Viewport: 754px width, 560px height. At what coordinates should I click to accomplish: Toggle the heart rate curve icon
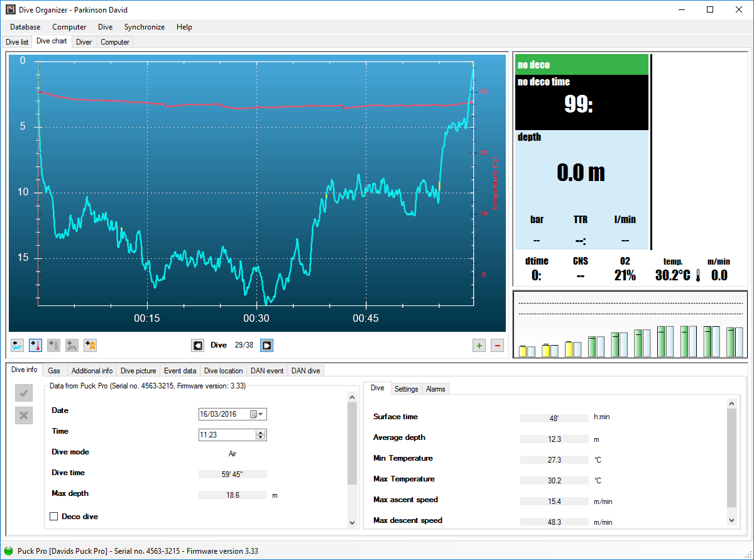(x=72, y=345)
